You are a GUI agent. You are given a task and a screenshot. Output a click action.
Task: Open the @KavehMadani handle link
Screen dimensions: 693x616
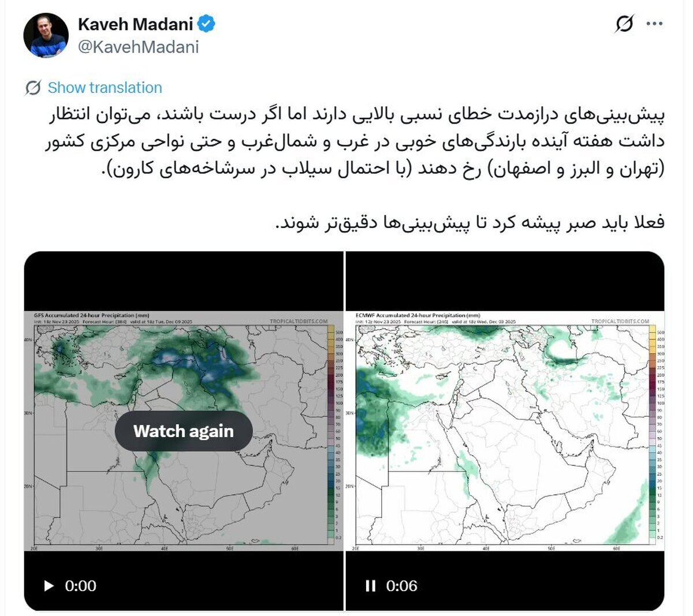[x=138, y=47]
